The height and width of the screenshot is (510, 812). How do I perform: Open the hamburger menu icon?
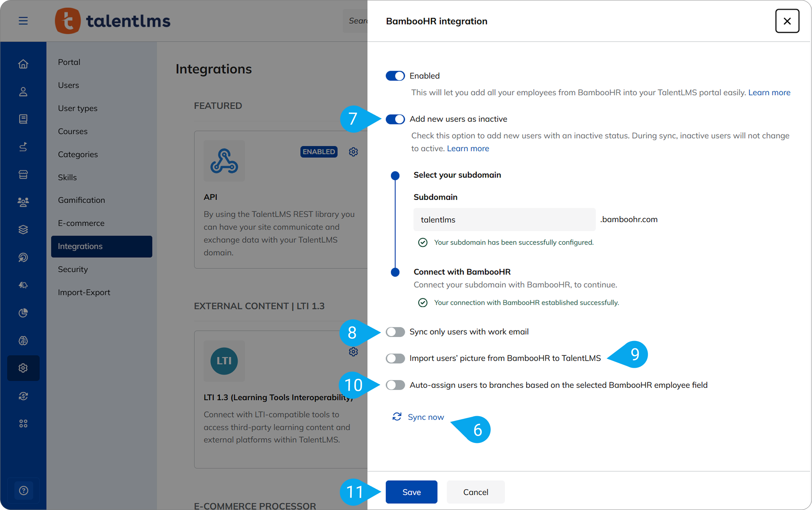click(x=23, y=21)
